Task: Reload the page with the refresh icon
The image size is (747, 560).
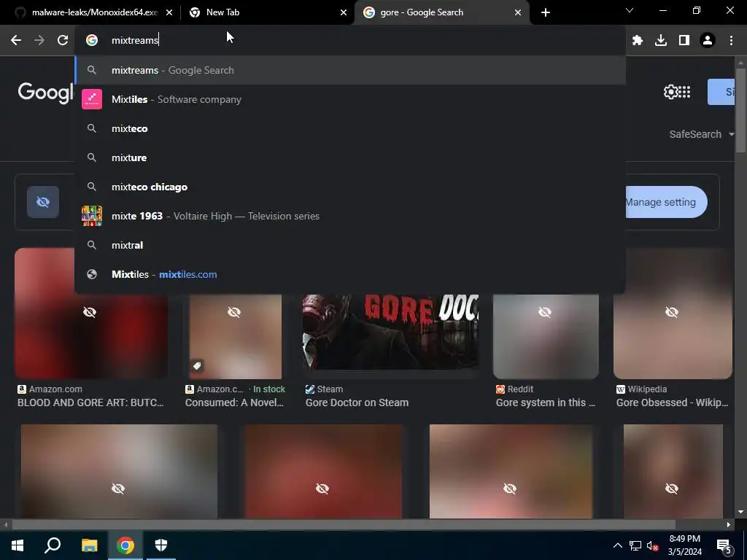Action: (63, 41)
